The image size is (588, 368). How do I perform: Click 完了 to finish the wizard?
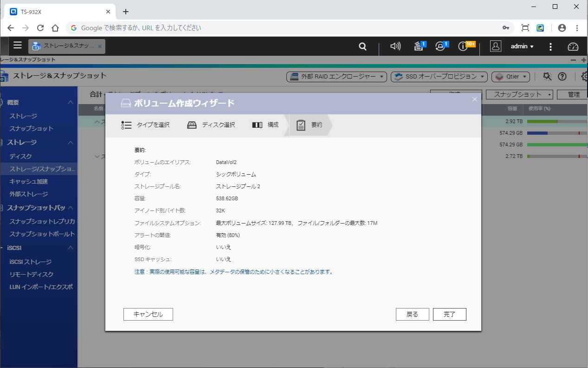449,315
